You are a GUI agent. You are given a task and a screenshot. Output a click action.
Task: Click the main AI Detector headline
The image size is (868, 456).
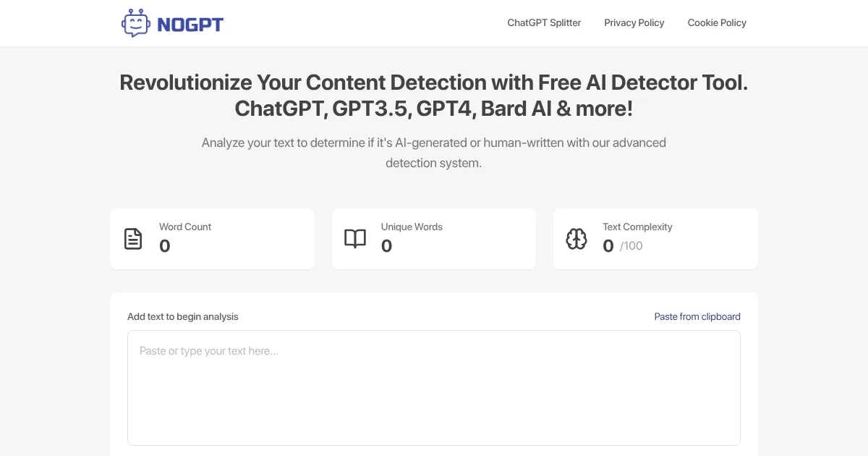433,95
